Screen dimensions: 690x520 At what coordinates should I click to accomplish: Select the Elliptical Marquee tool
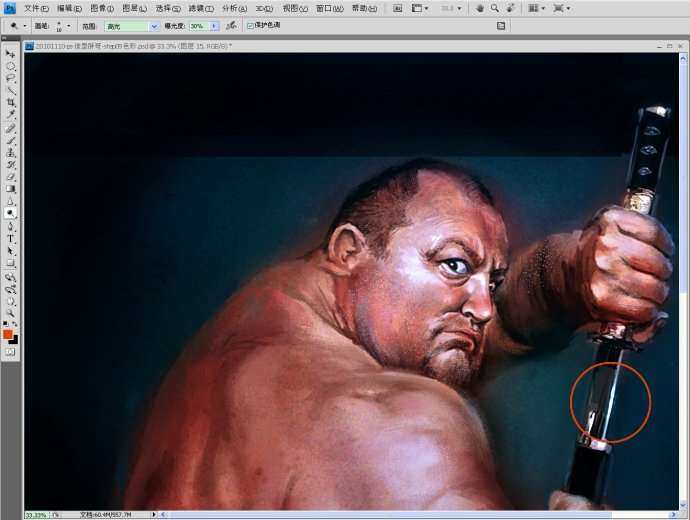coord(10,66)
